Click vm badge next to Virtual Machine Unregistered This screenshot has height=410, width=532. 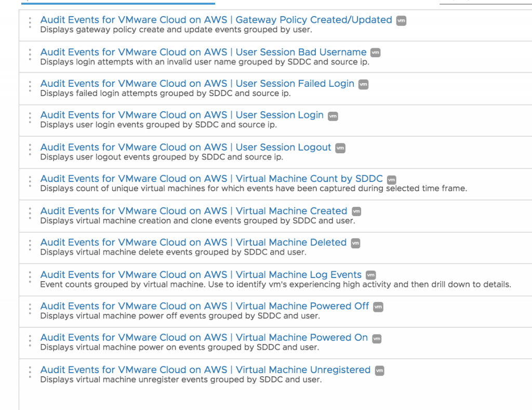[x=379, y=371]
